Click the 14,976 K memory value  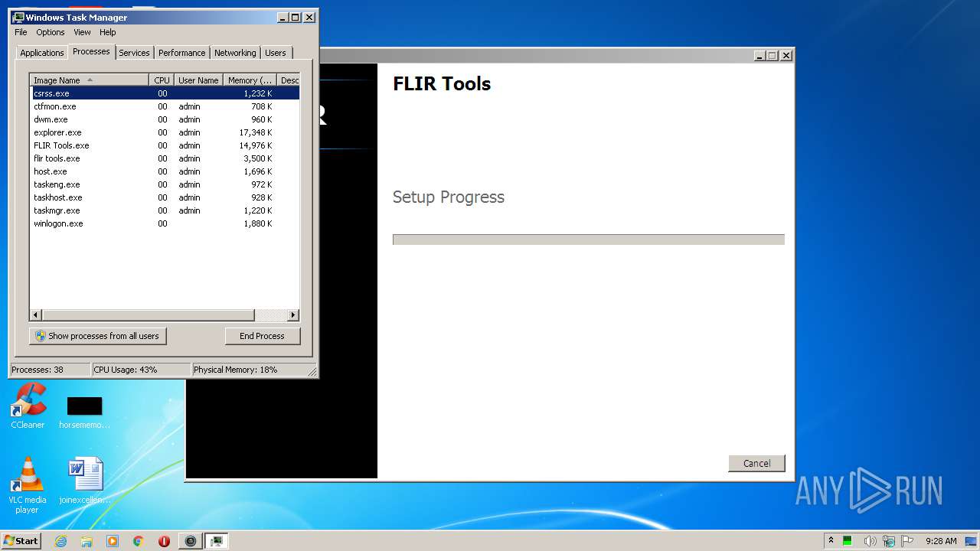(256, 145)
